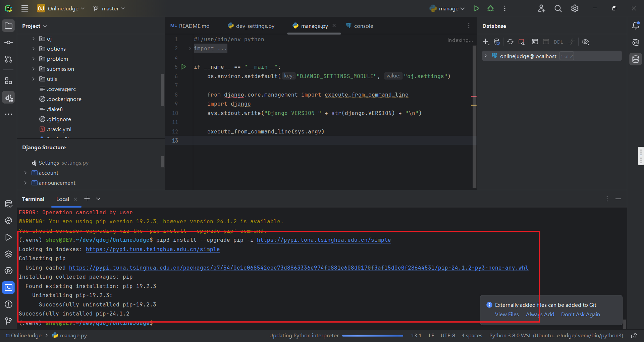
Task: Expand the submission folder
Action: [x=33, y=69]
